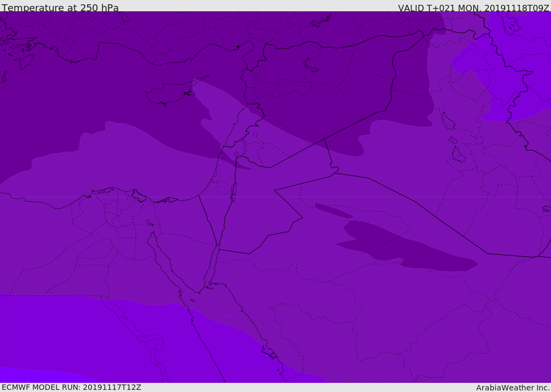Click the 'Temperature at 250 hPa' title text
Image resolution: width=551 pixels, height=392 pixels.
(60, 8)
